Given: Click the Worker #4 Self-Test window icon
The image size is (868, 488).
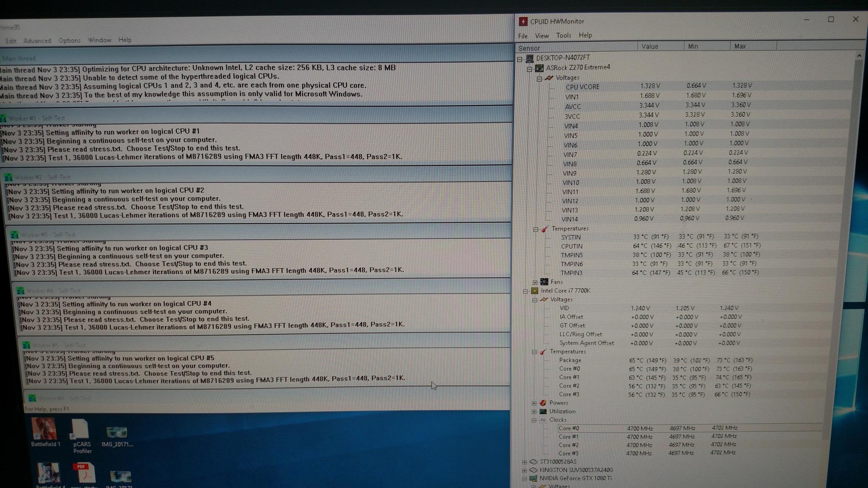Looking at the screenshot, I should click(20, 291).
